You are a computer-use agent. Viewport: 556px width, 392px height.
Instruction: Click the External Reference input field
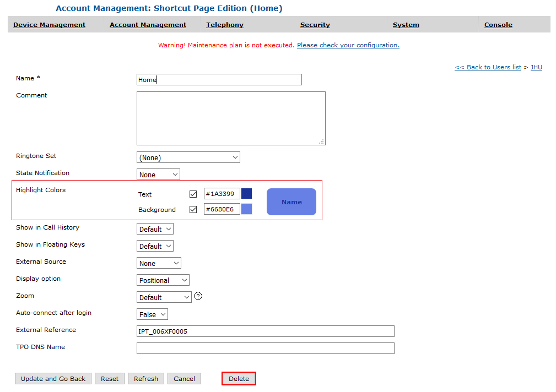coord(266,331)
